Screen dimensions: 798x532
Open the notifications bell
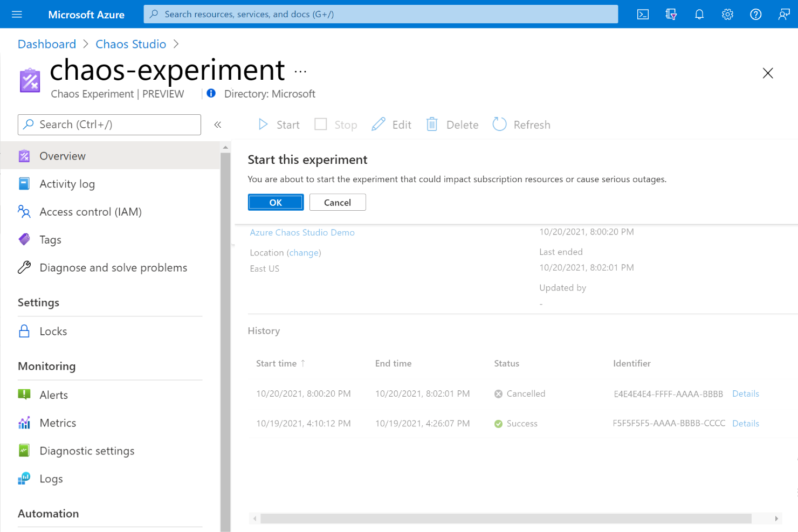click(x=699, y=15)
